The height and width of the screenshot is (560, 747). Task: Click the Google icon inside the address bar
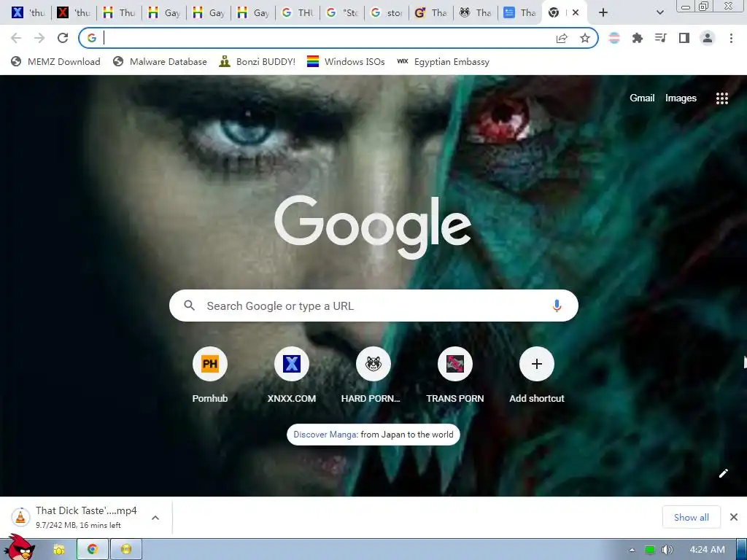92,38
